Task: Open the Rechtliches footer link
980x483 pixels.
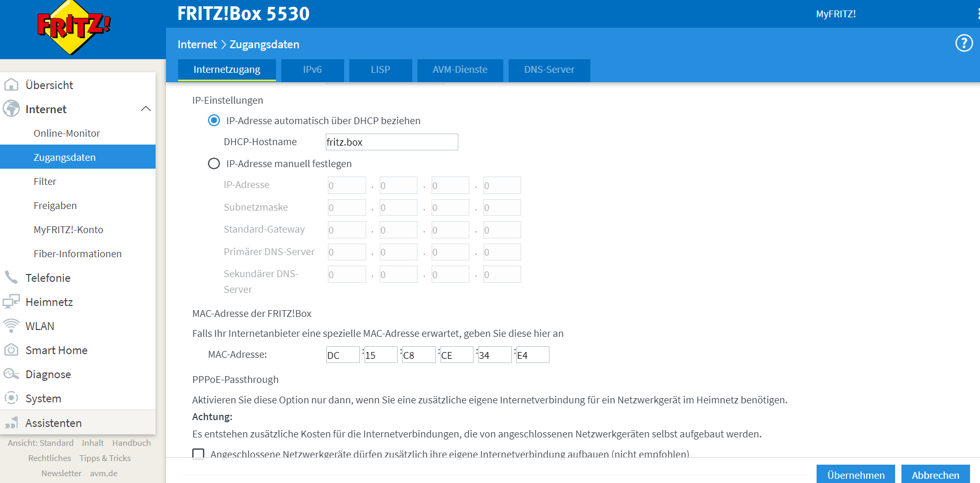Action: [x=49, y=458]
